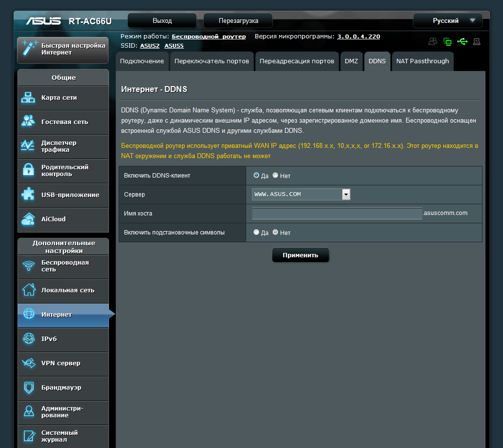
Task: Switch to Переадресация портов tab
Action: [297, 61]
